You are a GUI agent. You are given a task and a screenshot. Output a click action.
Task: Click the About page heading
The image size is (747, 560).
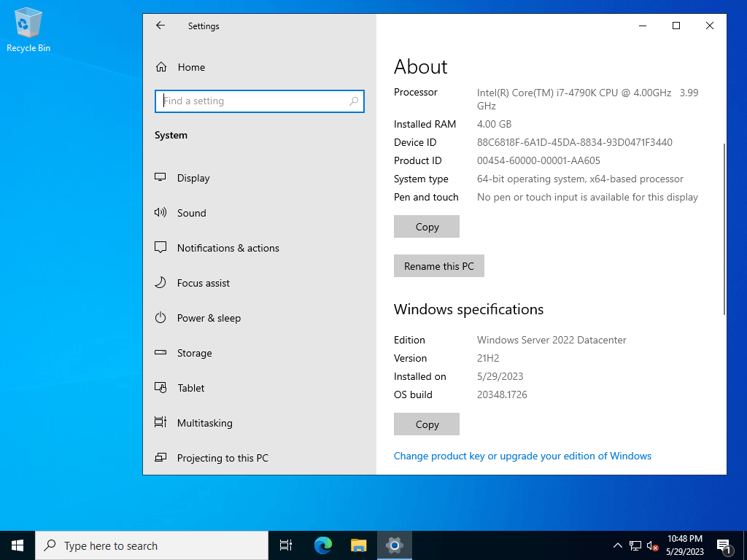[421, 66]
